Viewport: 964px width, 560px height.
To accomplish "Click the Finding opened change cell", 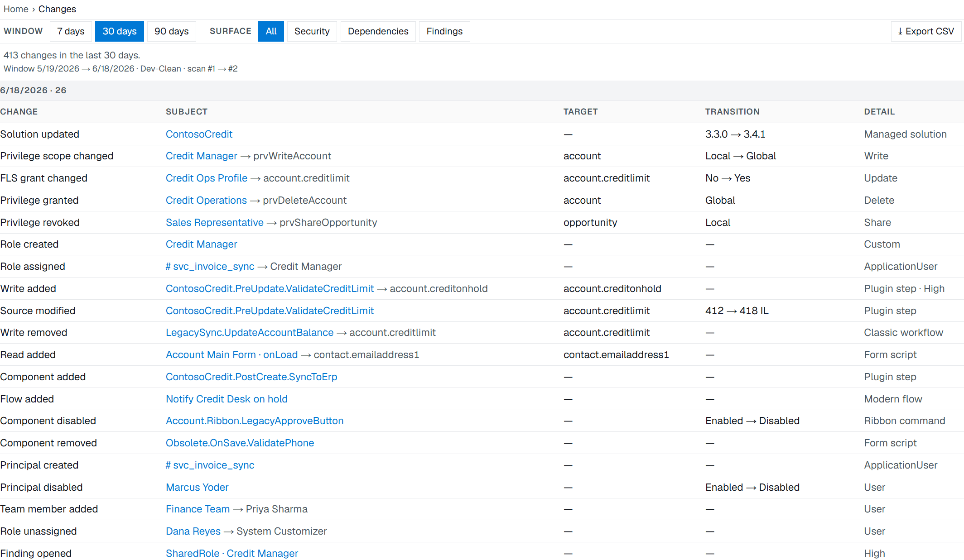I will click(x=36, y=553).
